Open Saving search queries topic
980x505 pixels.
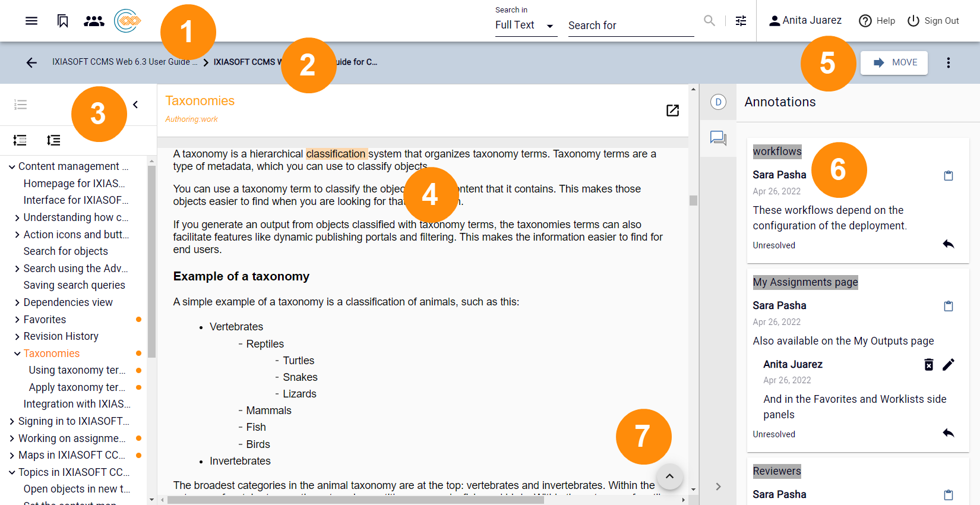point(74,285)
